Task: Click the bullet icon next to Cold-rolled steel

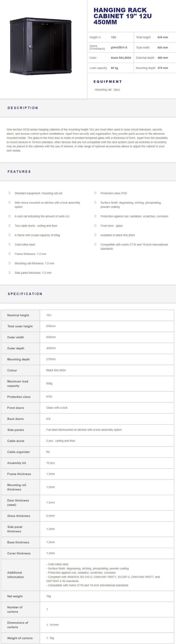Action: (x=9, y=244)
